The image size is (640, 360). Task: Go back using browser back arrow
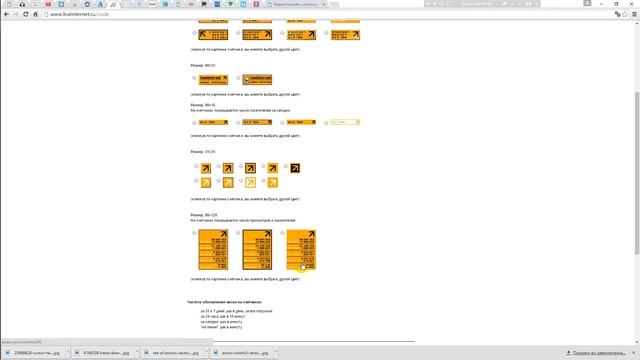click(x=7, y=14)
